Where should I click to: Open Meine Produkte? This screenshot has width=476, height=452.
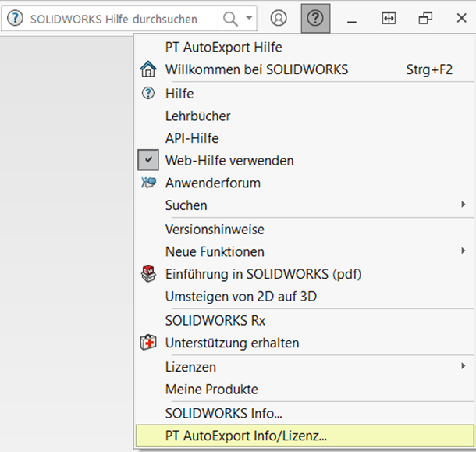pyautogui.click(x=305, y=390)
